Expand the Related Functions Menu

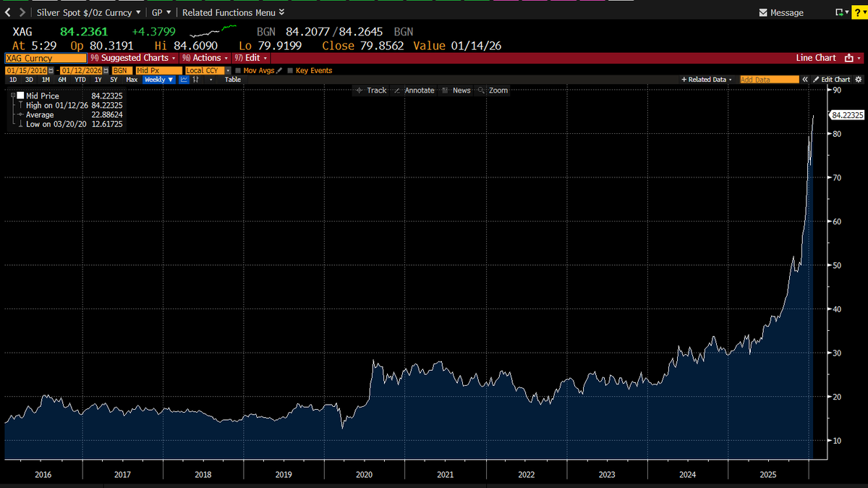coord(233,12)
